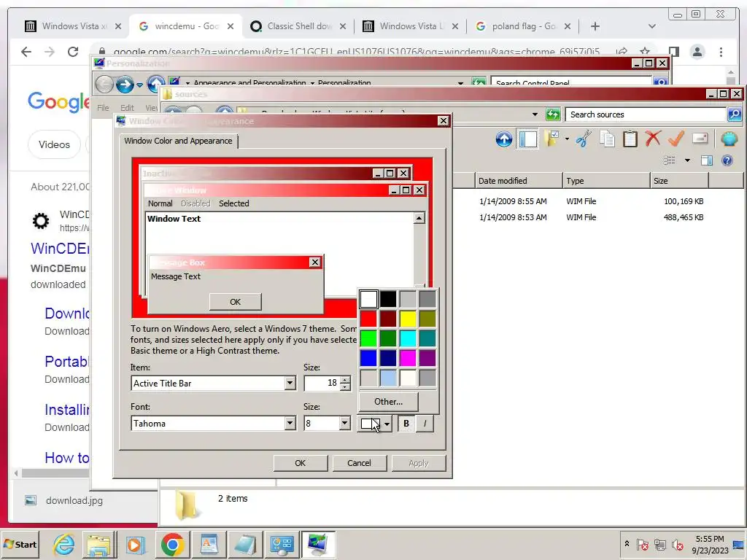
Task: Click the Chrome back arrow
Action: 26,52
